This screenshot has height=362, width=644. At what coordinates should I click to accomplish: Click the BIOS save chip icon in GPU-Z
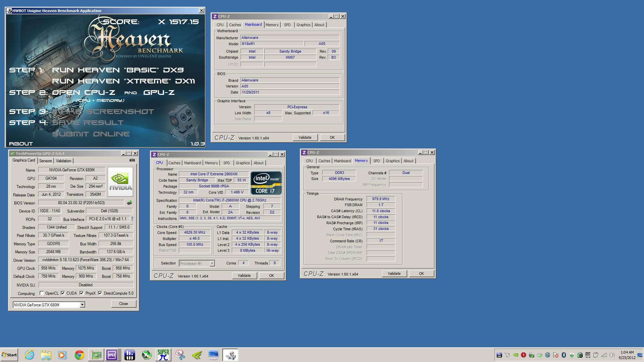click(x=129, y=202)
